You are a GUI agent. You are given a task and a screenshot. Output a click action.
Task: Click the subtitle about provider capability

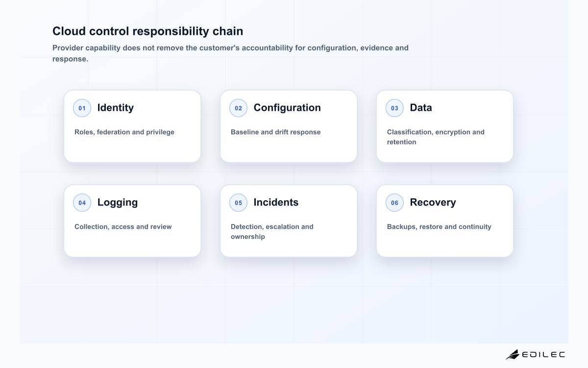230,53
